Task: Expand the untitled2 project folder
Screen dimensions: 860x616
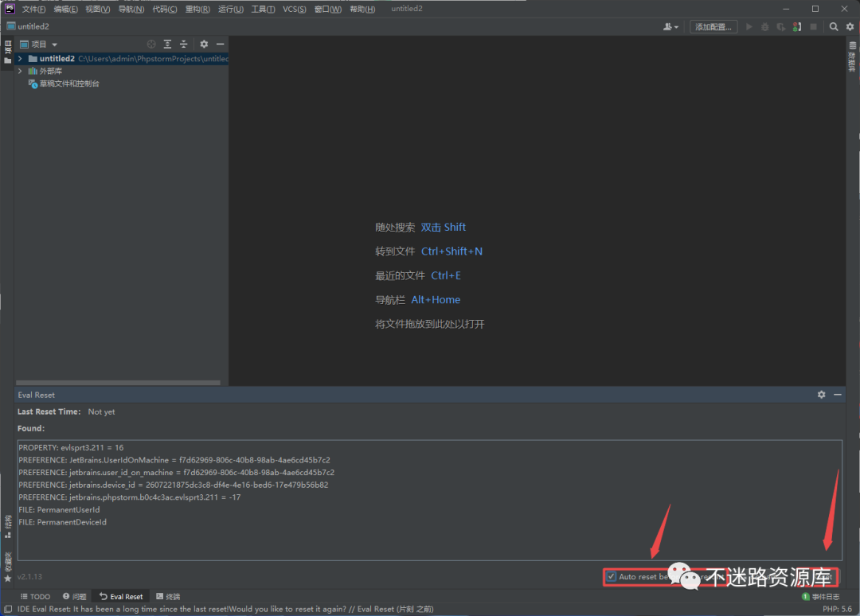Action: click(20, 59)
